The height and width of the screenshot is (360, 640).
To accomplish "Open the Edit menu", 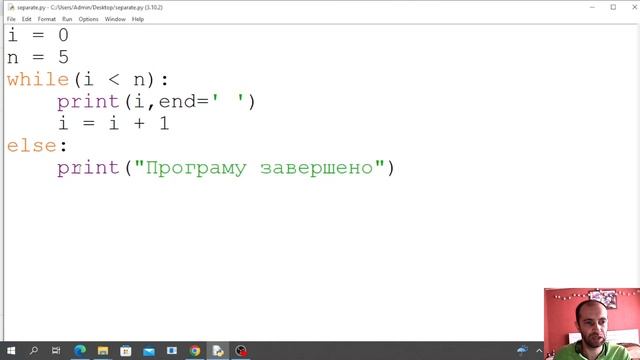I will 27,19.
